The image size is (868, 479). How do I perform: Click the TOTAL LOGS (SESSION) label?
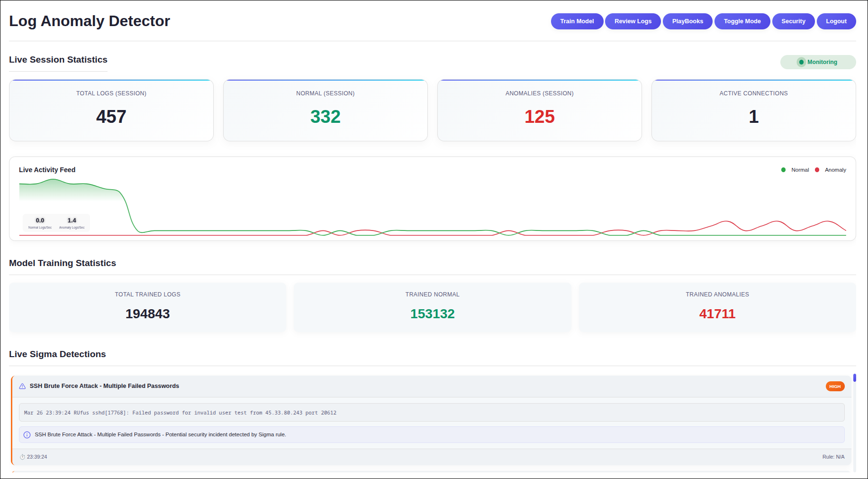tap(111, 93)
